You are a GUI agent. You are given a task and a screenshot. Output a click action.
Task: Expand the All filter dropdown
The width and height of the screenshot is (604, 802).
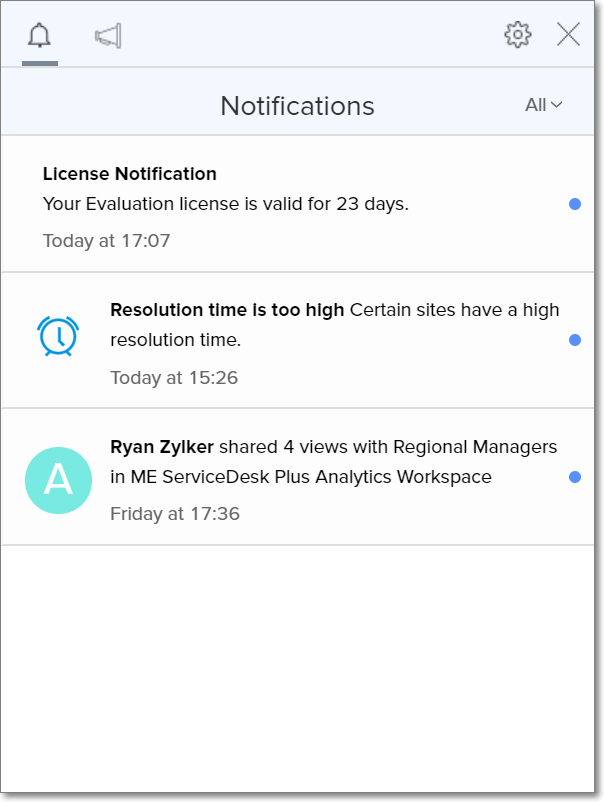tap(543, 105)
